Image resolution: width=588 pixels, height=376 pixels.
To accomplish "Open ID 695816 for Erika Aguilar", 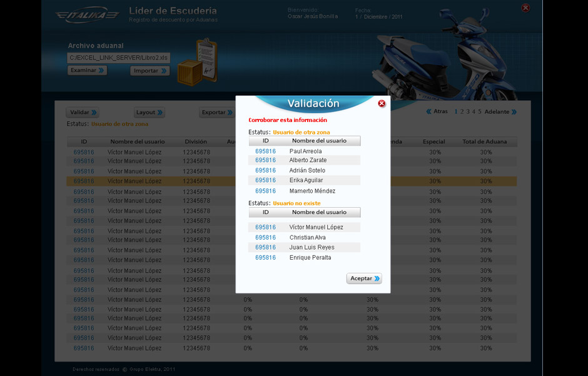I will click(265, 180).
